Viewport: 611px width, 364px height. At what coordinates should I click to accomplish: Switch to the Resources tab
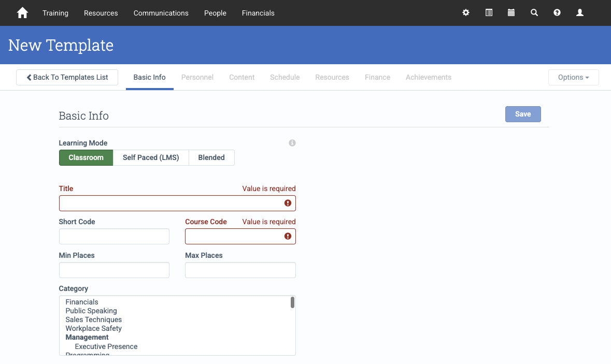coord(332,78)
